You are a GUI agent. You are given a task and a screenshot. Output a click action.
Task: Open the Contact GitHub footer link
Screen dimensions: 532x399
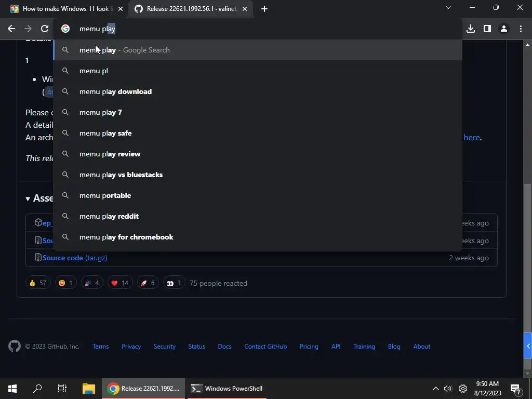pos(265,347)
